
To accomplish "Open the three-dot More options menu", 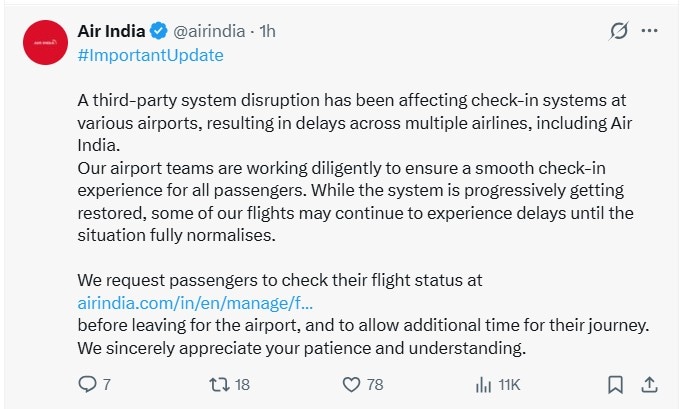I will 650,32.
